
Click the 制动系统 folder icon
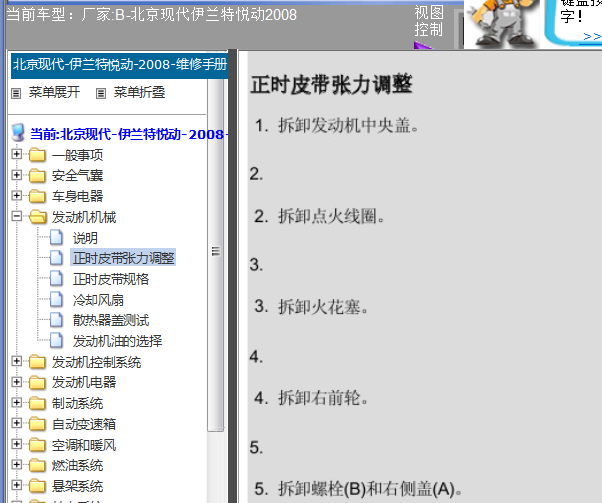coord(37,403)
